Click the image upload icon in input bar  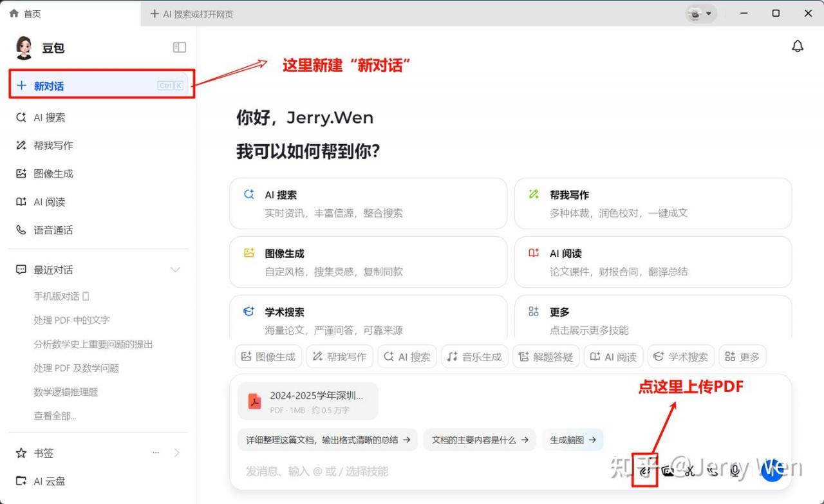pos(668,471)
